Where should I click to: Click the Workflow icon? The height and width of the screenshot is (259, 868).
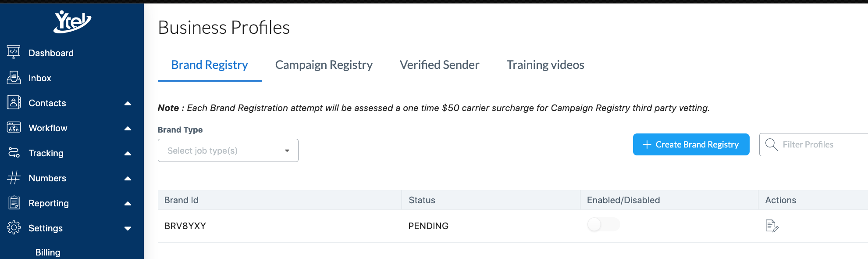click(x=14, y=128)
